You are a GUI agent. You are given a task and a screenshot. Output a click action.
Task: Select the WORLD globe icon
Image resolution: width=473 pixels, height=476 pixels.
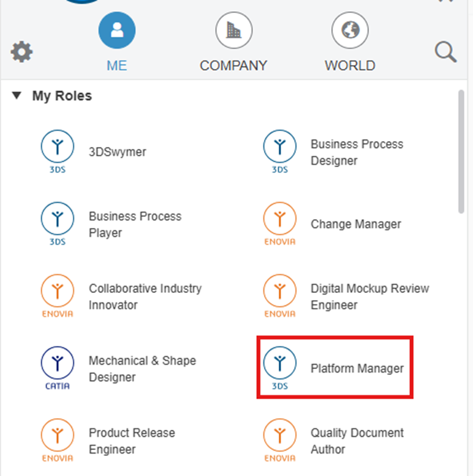pos(350,30)
